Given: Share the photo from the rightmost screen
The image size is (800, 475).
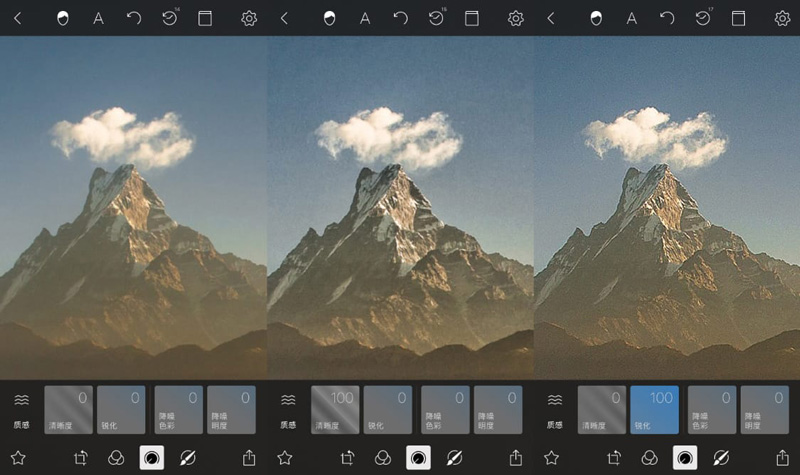Looking at the screenshot, I should (x=783, y=457).
